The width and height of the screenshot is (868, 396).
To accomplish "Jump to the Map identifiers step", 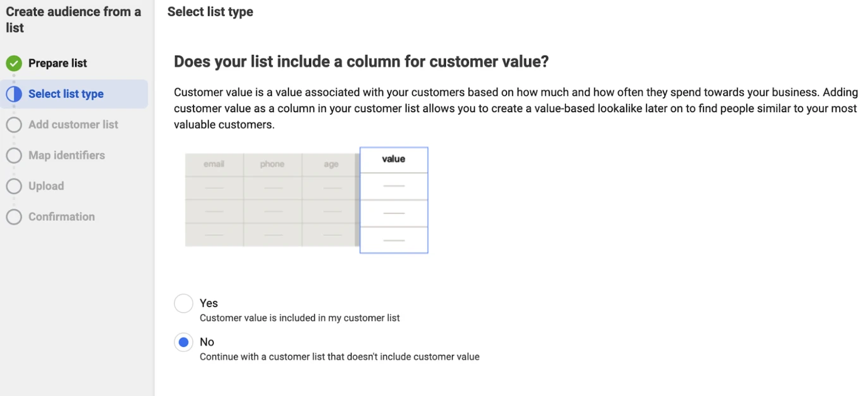I will click(66, 156).
